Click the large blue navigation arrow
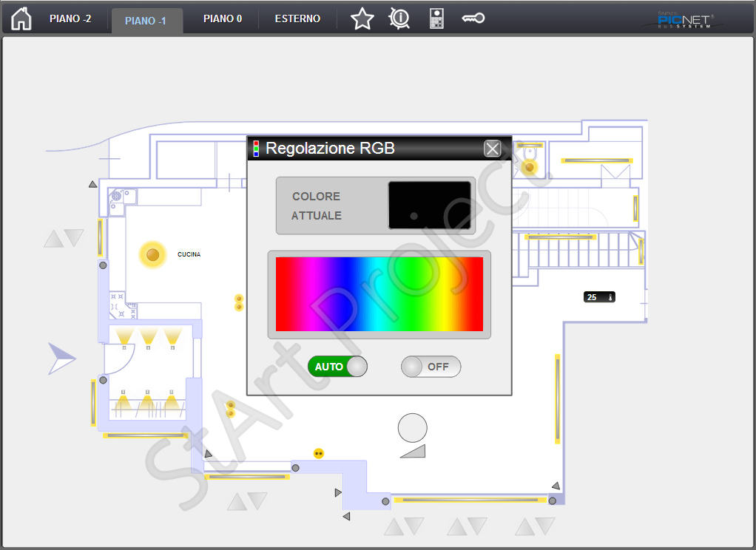The width and height of the screenshot is (756, 550). tap(62, 359)
